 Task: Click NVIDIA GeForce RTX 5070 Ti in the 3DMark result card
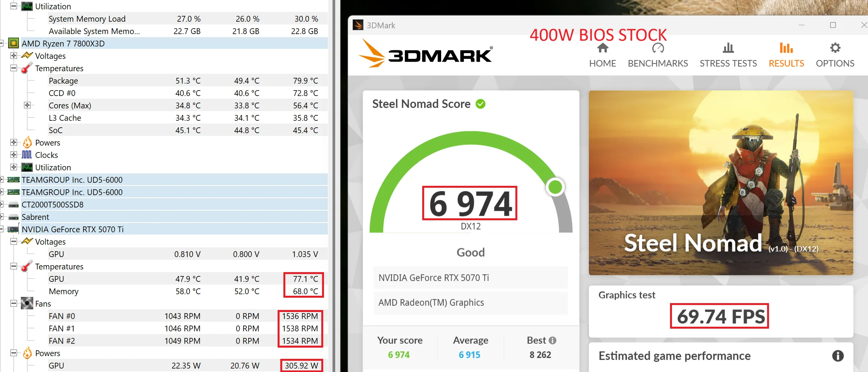pos(471,278)
